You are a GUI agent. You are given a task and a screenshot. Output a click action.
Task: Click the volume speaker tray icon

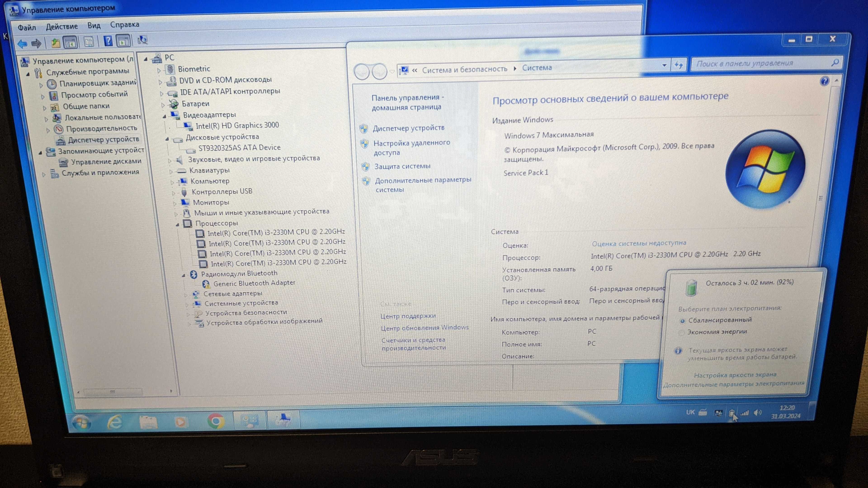click(757, 413)
